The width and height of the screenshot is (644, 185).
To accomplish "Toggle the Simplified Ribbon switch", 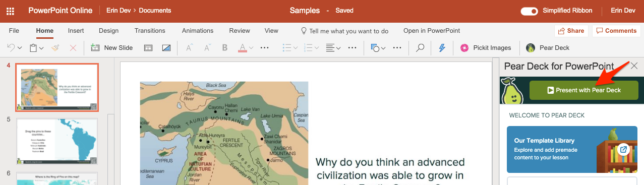I will click(x=529, y=11).
